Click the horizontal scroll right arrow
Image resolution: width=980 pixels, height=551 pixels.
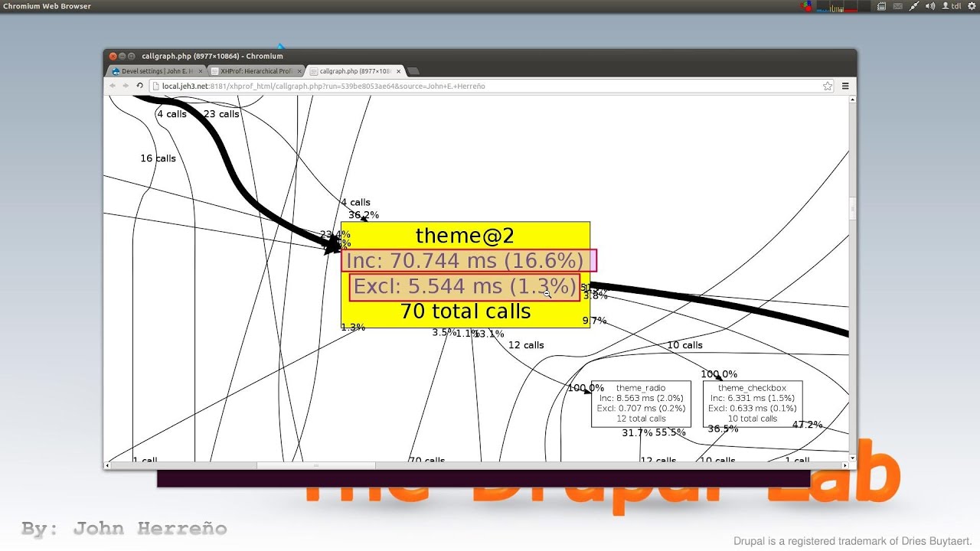pyautogui.click(x=844, y=465)
